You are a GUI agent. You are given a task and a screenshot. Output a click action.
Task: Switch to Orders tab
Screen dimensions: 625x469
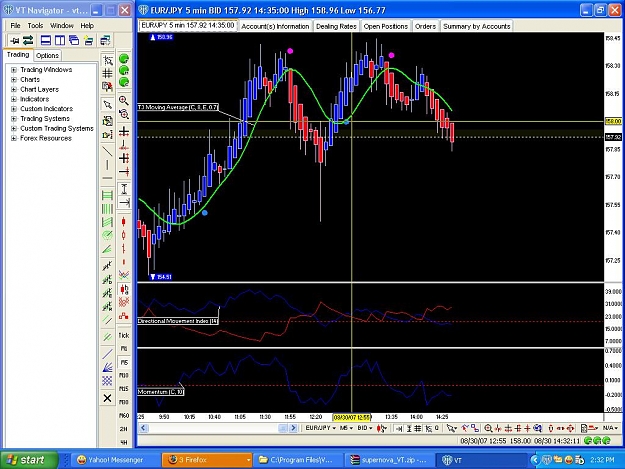pos(425,26)
